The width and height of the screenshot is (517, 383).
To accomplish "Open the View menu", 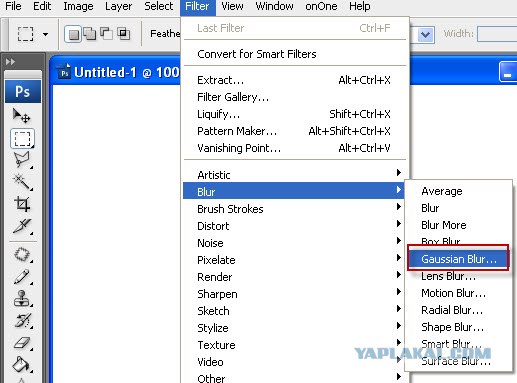I will tap(232, 6).
